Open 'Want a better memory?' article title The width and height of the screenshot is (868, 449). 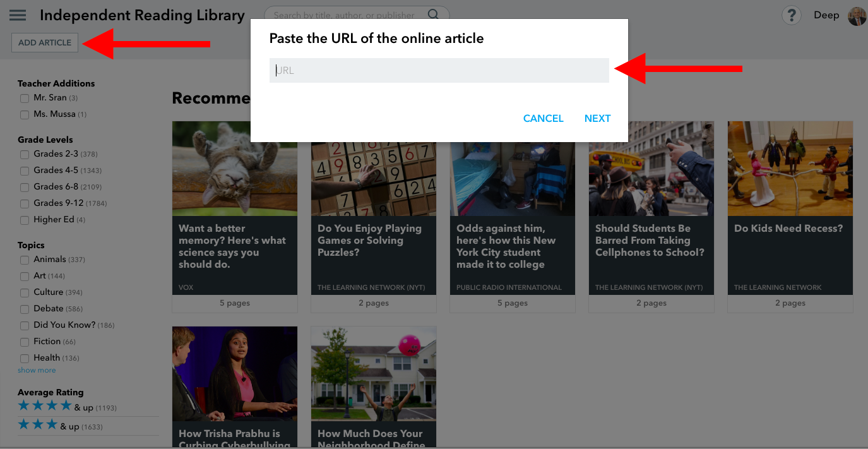pos(232,246)
